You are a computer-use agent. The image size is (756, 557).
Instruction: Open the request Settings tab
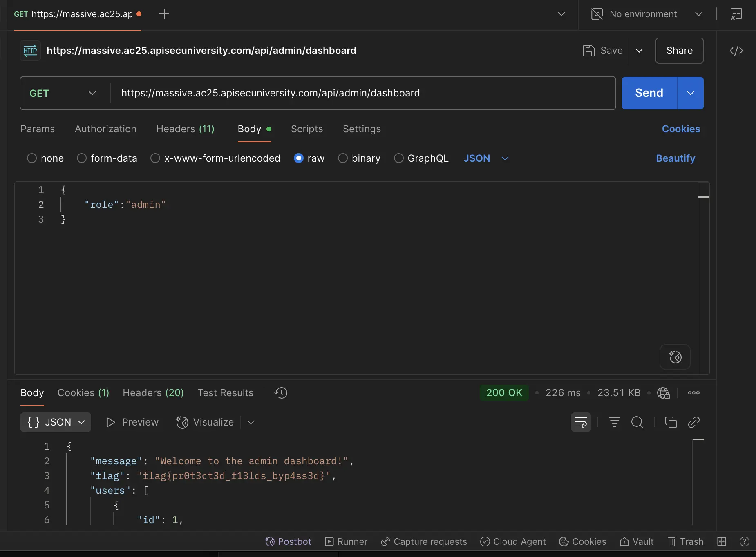tap(362, 129)
